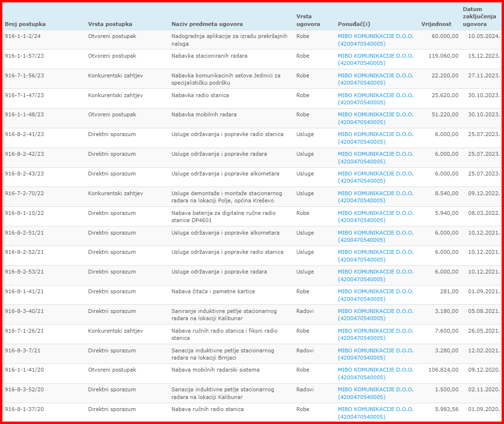Open MIBO KOMUNIKACIJE link in row 916-8-2-51/21

[375, 236]
